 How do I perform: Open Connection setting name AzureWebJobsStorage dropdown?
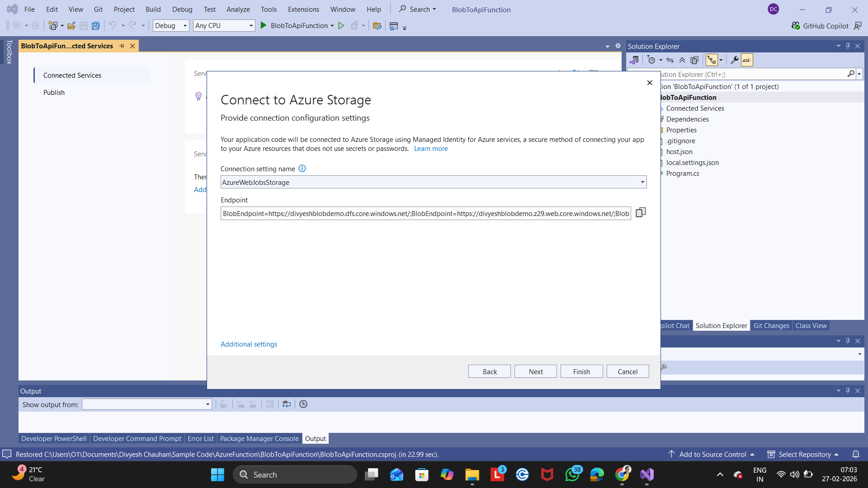[642, 182]
